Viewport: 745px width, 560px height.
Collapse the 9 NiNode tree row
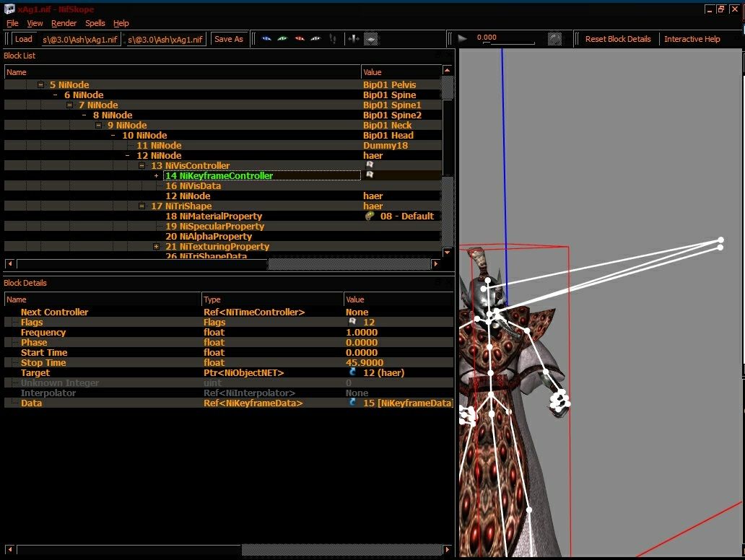click(98, 126)
